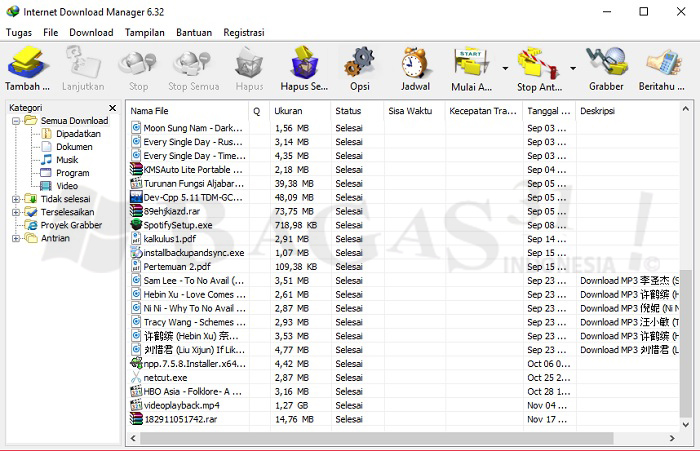Sort by the Ukuran column header
Screen dimensions: 700x451
point(300,111)
